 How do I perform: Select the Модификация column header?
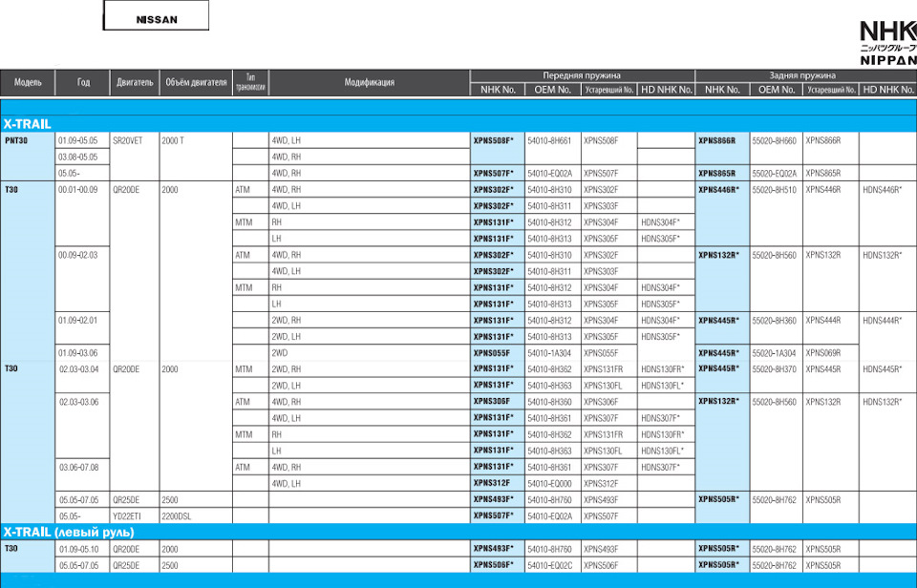click(369, 82)
